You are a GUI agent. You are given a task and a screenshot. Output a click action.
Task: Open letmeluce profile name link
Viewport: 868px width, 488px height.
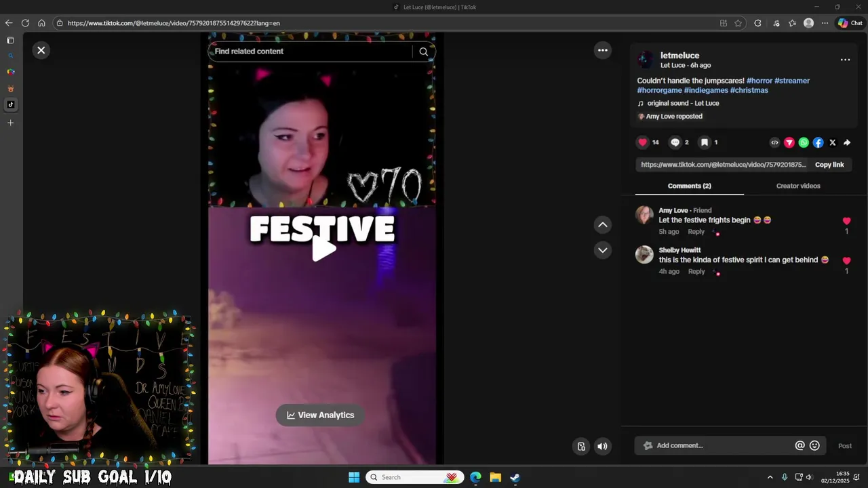(679, 56)
